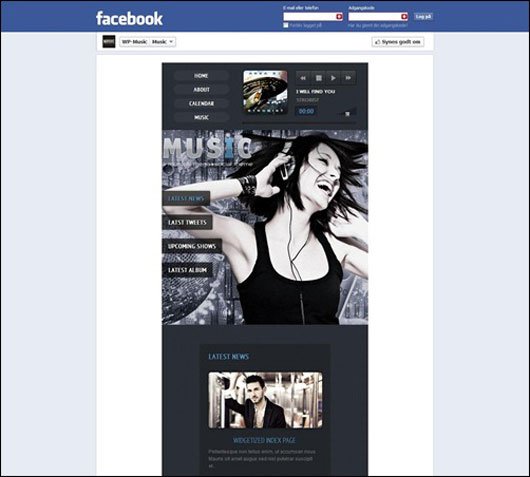Select the LATEST TWEETS tab

pyautogui.click(x=187, y=222)
